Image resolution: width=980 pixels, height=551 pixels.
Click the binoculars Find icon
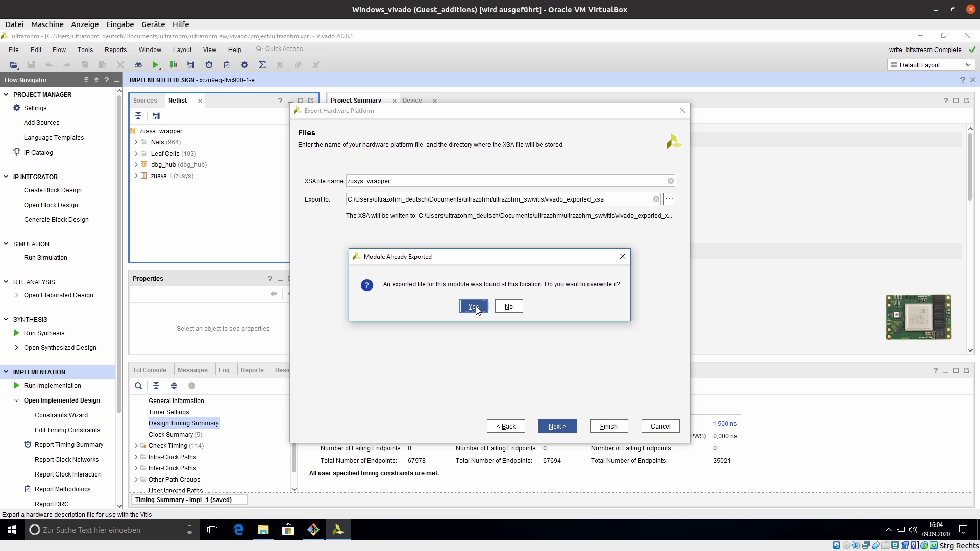(138, 65)
